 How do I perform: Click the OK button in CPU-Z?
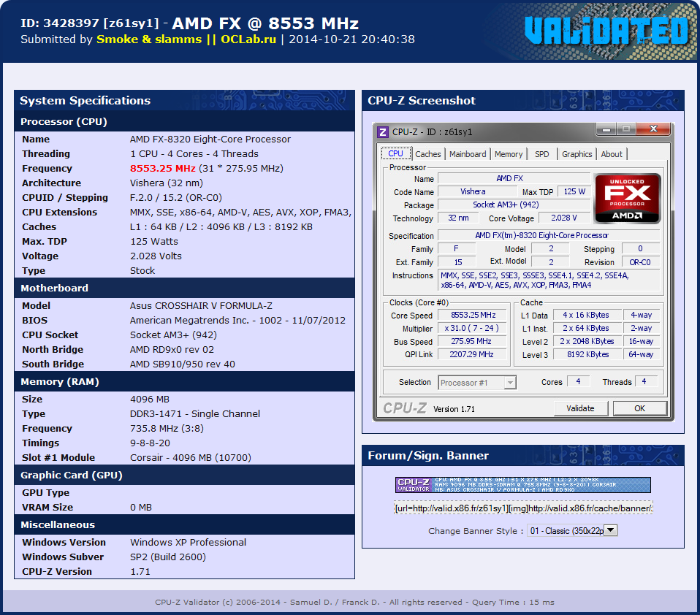click(640, 408)
